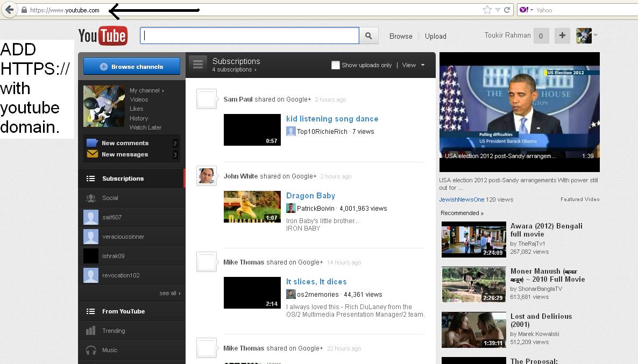
Task: Click the Dragon Baby video thumbnail
Action: [x=252, y=206]
